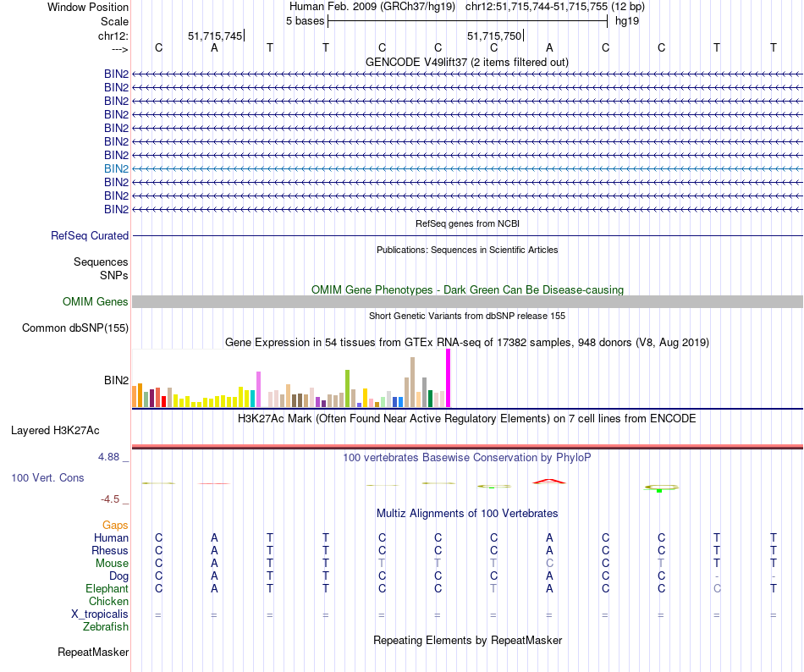This screenshot has width=804, height=672.
Task: Select the 'Dog' alignment row label
Action: pos(118,576)
